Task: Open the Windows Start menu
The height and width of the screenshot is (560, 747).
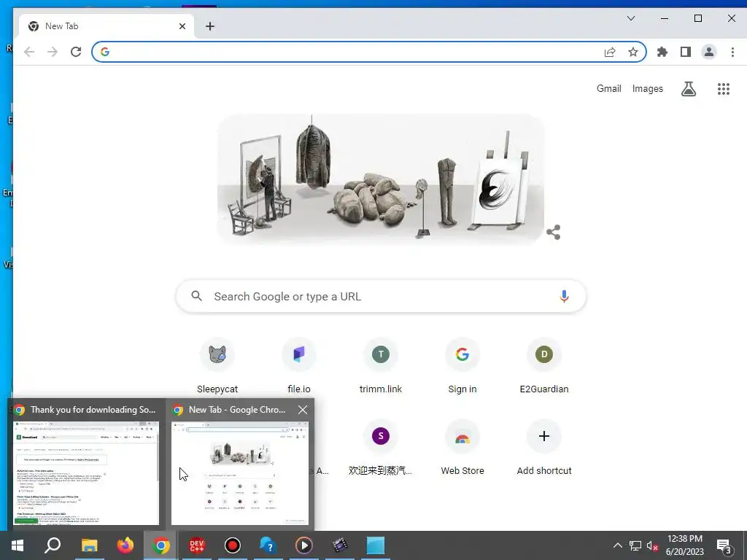Action: 18,545
